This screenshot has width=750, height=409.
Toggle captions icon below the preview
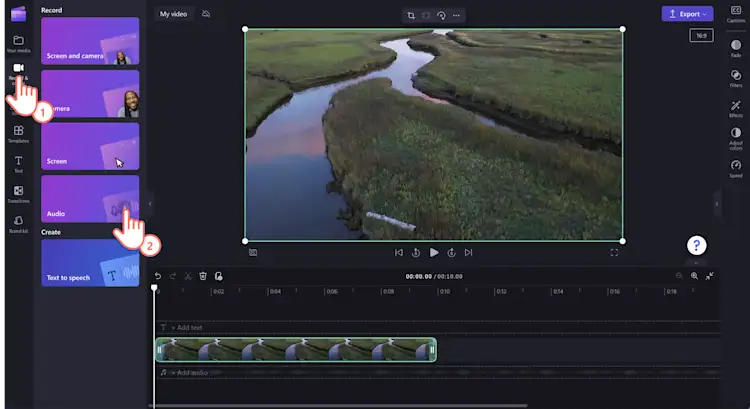tap(253, 253)
